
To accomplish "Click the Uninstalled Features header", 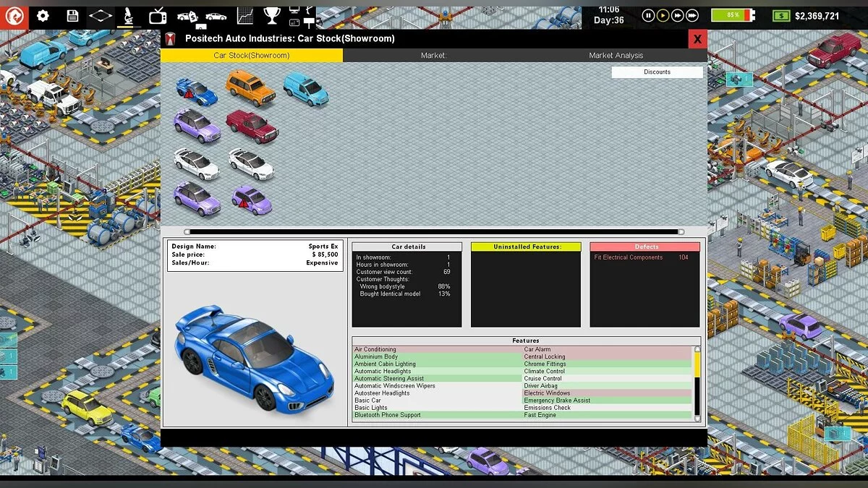I will click(x=526, y=247).
